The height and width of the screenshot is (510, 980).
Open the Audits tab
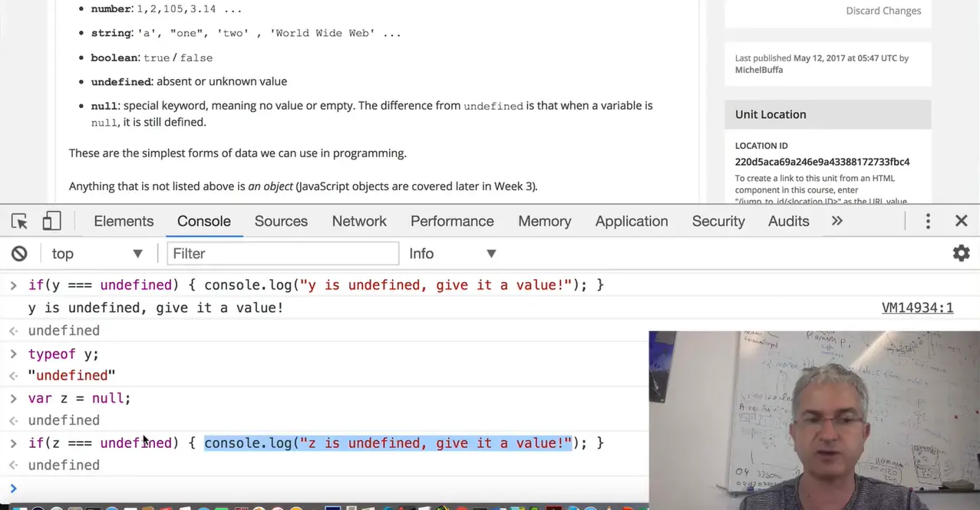[789, 221]
